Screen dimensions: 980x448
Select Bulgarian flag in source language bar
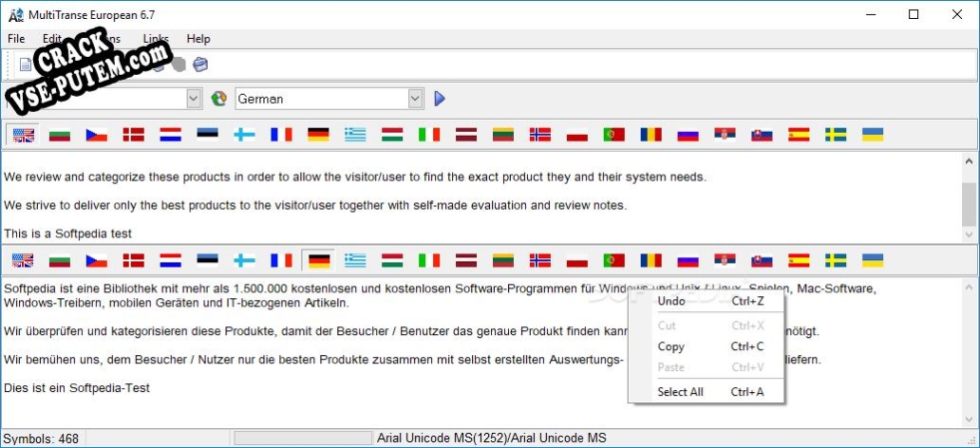[x=59, y=135]
